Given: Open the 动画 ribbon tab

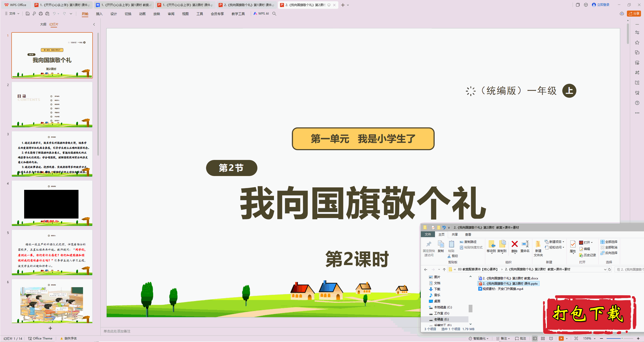Looking at the screenshot, I should [142, 14].
